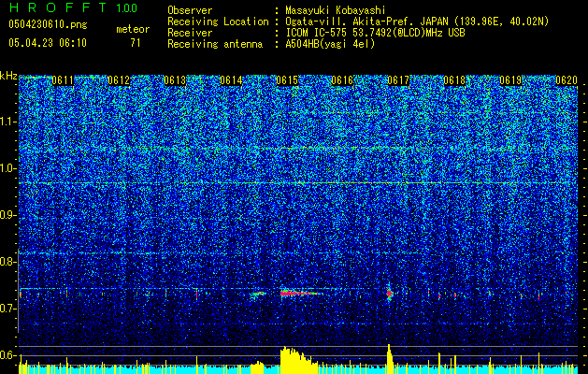Click the tall yellow power peak at 0617
Screen dimensions: 588x374
tap(390, 359)
